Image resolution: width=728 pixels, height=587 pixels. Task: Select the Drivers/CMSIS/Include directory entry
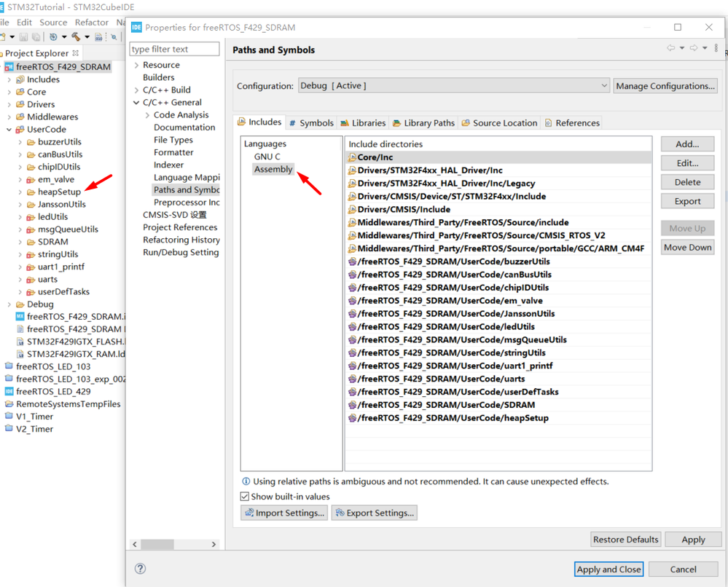498,209
